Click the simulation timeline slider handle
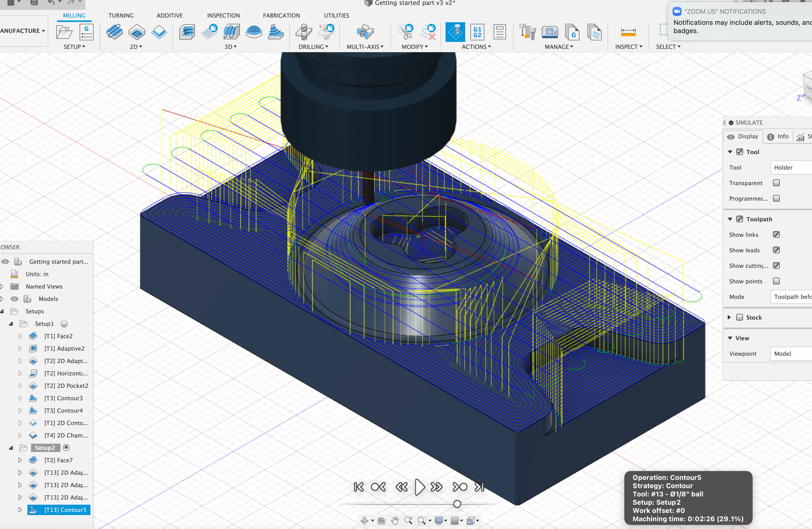812x529 pixels. pos(457,504)
